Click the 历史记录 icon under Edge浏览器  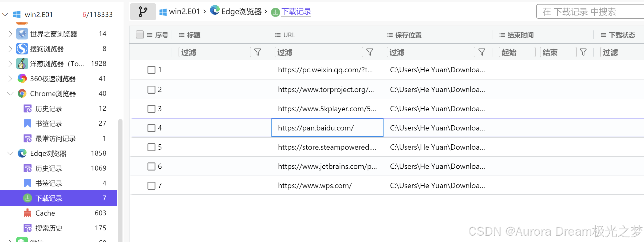pos(27,168)
